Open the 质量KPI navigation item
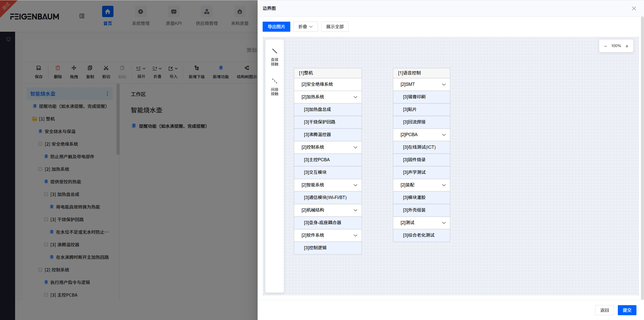Image resolution: width=644 pixels, height=320 pixels. coord(174,16)
